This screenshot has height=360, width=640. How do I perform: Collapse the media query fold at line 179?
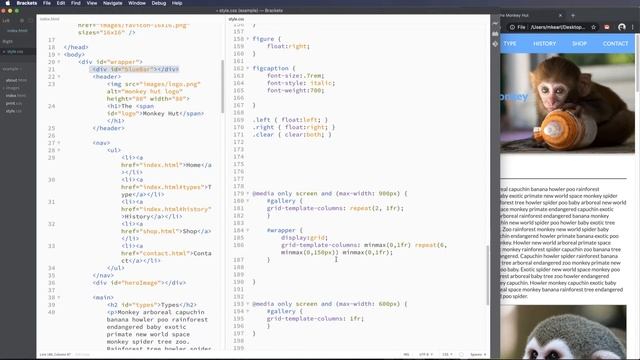[x=247, y=193]
